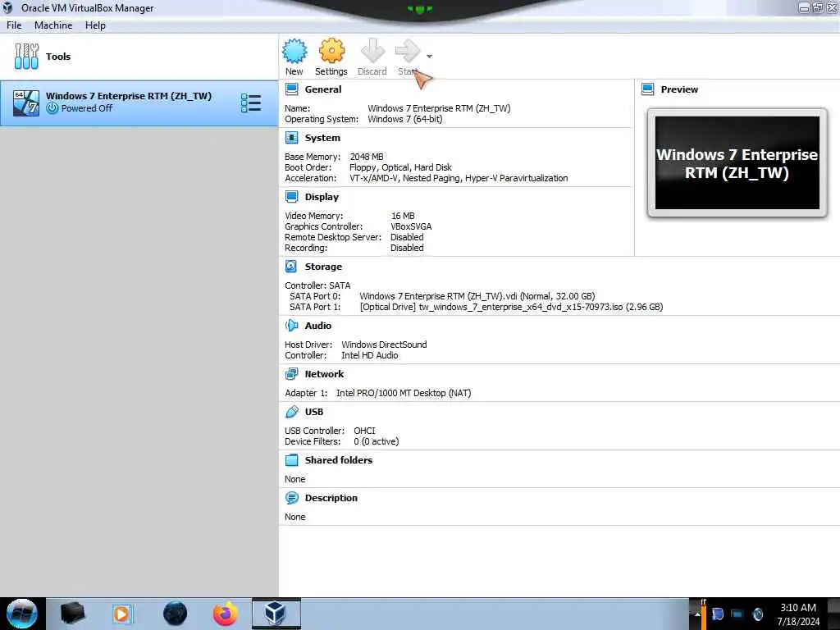
Task: Click the Description section speech icon
Action: 291,498
